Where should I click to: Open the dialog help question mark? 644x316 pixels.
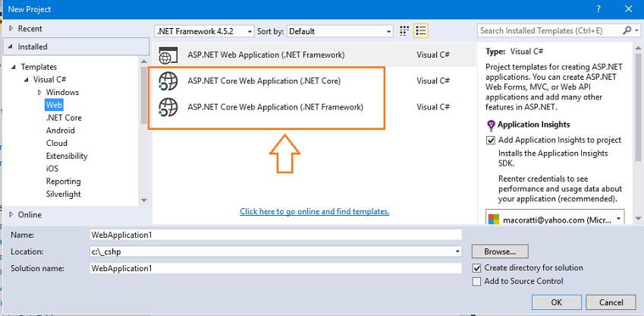tap(598, 8)
